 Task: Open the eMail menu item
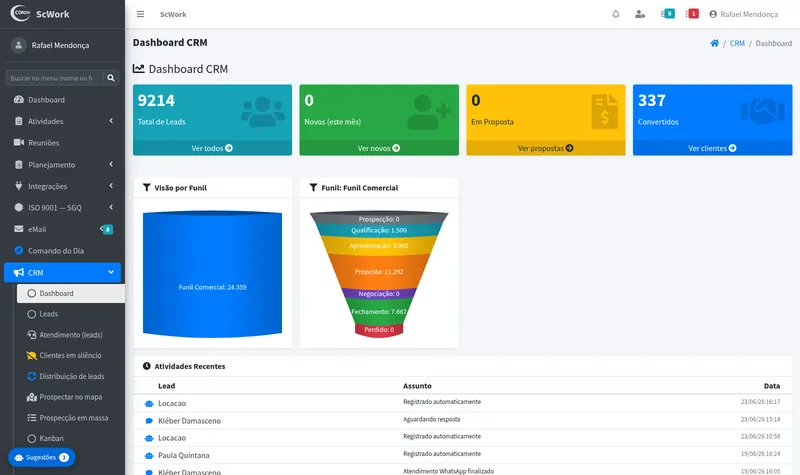(x=62, y=230)
